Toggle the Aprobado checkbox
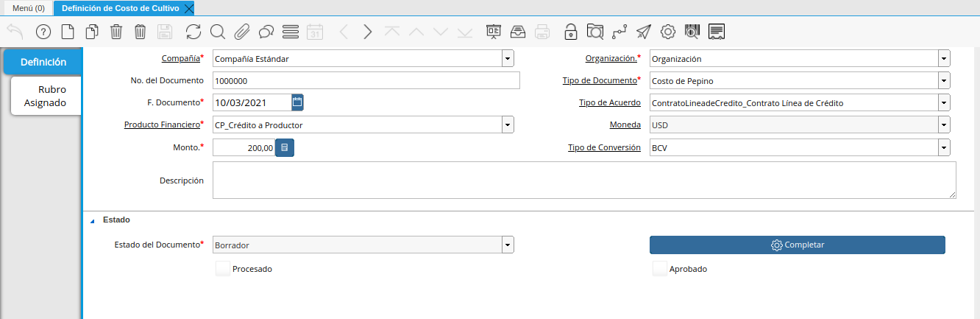Screen dimensions: 980x319 660,269
